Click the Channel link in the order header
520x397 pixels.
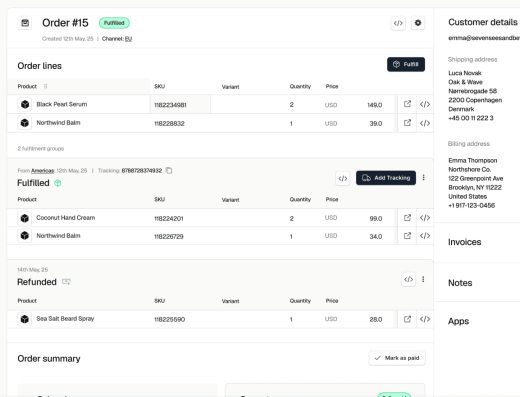[128, 39]
